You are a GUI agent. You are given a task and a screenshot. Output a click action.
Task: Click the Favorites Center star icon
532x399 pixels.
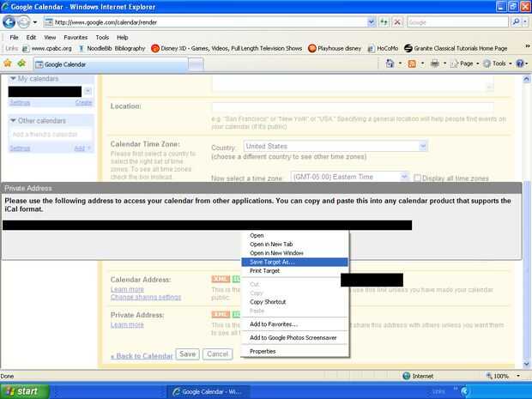8,63
